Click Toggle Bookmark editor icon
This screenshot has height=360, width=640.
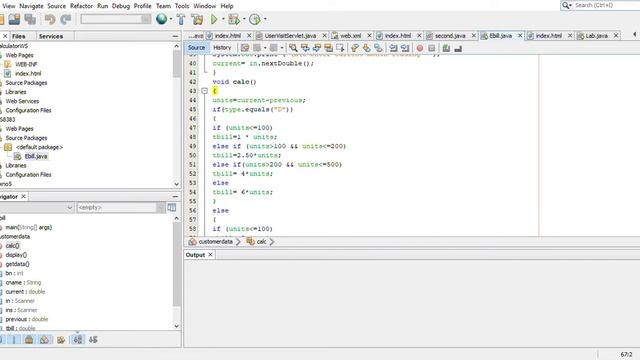pos(378,48)
